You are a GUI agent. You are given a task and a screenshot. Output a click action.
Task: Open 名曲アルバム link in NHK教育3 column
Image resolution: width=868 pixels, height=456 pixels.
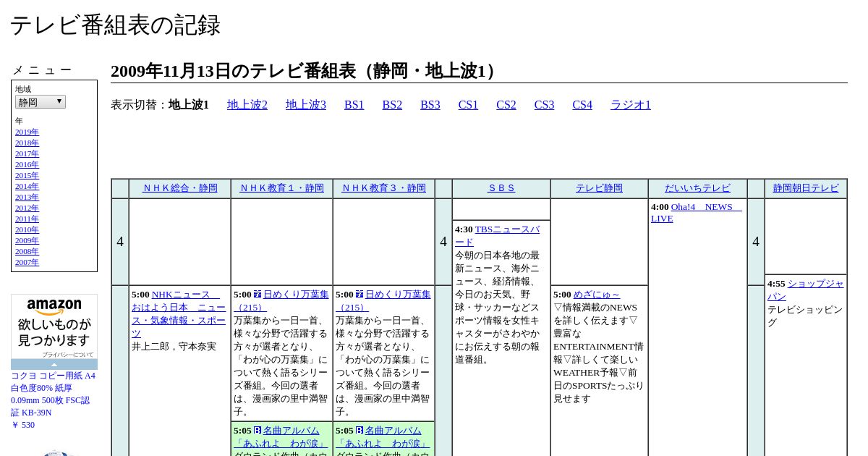click(x=383, y=436)
